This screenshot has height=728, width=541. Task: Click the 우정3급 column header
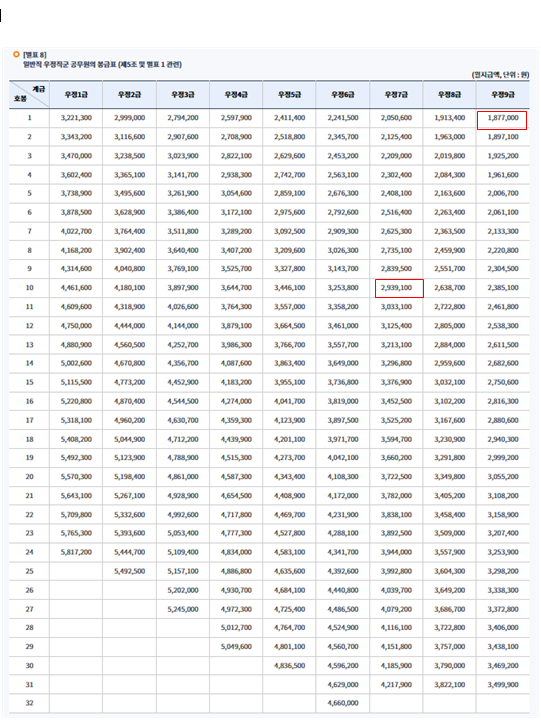coord(183,95)
